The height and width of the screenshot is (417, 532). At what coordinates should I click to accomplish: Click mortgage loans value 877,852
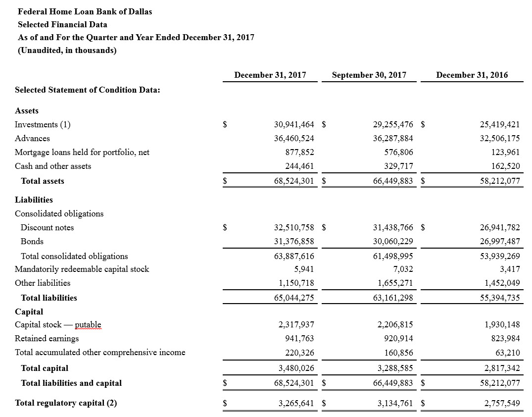(x=299, y=153)
